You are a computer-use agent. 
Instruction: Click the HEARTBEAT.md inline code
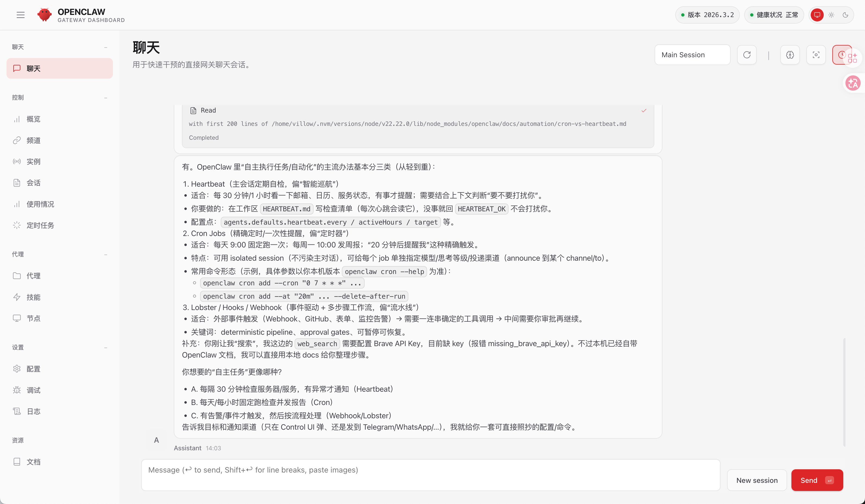(287, 209)
